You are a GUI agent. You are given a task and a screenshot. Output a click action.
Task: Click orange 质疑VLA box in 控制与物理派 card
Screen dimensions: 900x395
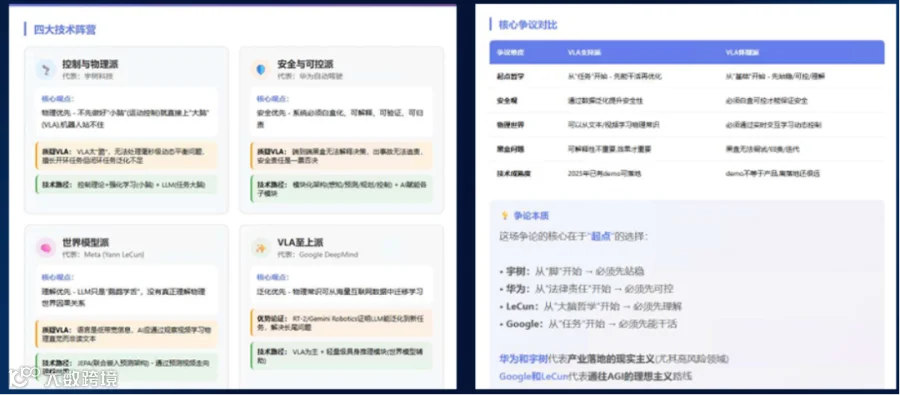[126, 156]
